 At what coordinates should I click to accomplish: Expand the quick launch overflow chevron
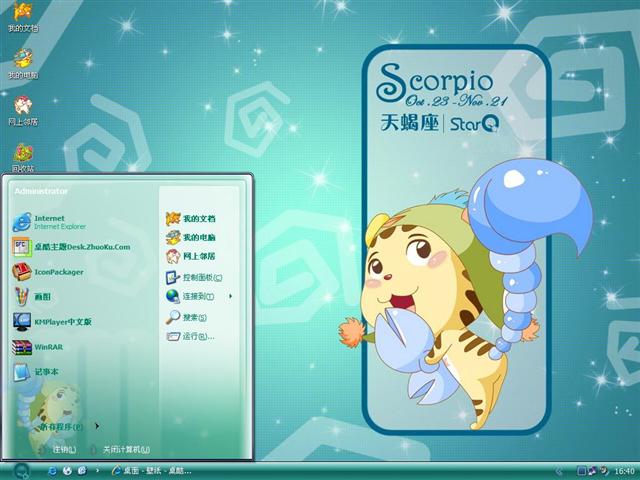pos(97,471)
